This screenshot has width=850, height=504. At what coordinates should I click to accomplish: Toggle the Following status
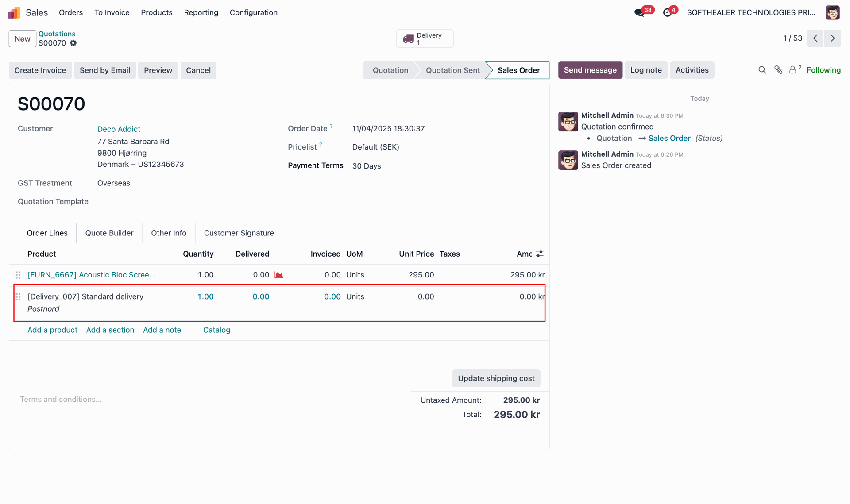pos(823,70)
